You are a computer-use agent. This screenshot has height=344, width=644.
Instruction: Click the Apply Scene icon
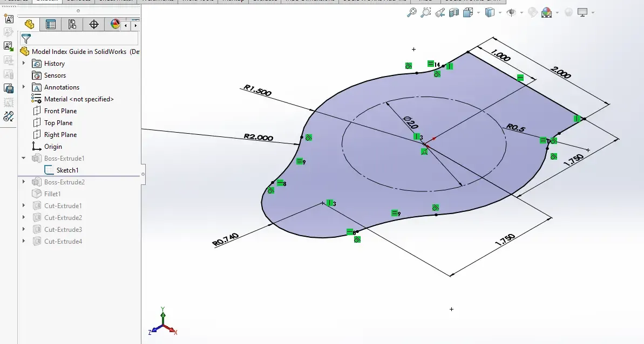coord(547,13)
